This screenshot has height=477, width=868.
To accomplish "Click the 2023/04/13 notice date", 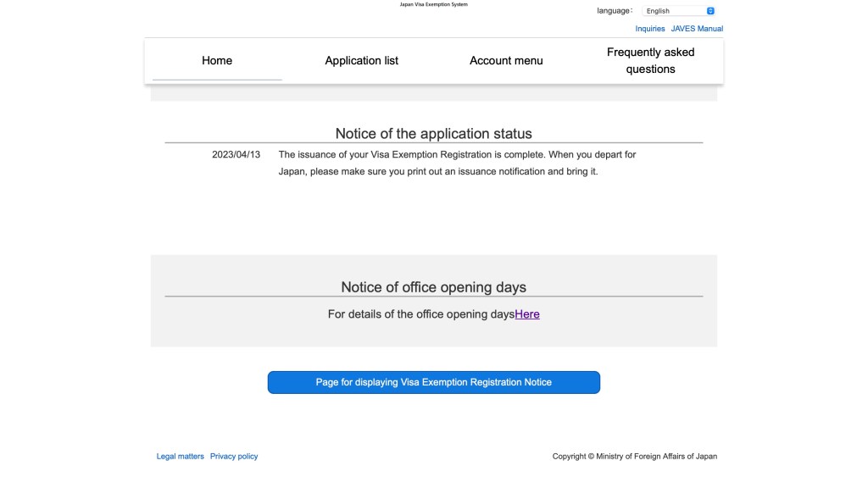I will 236,155.
